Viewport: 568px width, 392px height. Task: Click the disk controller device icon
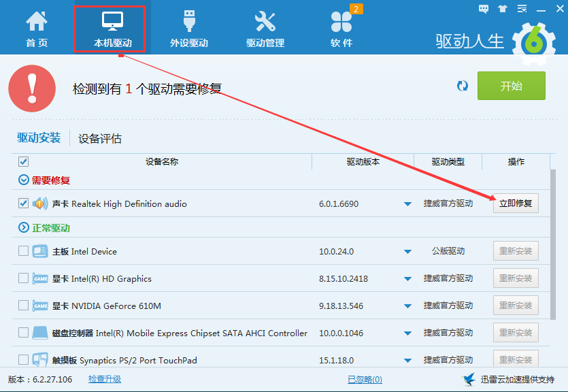[x=40, y=333]
